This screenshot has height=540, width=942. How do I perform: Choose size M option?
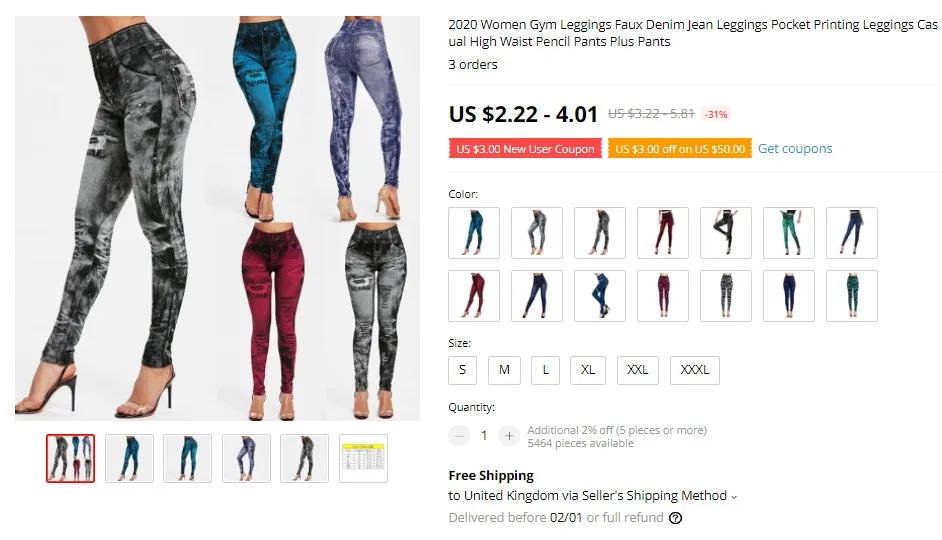click(x=505, y=370)
